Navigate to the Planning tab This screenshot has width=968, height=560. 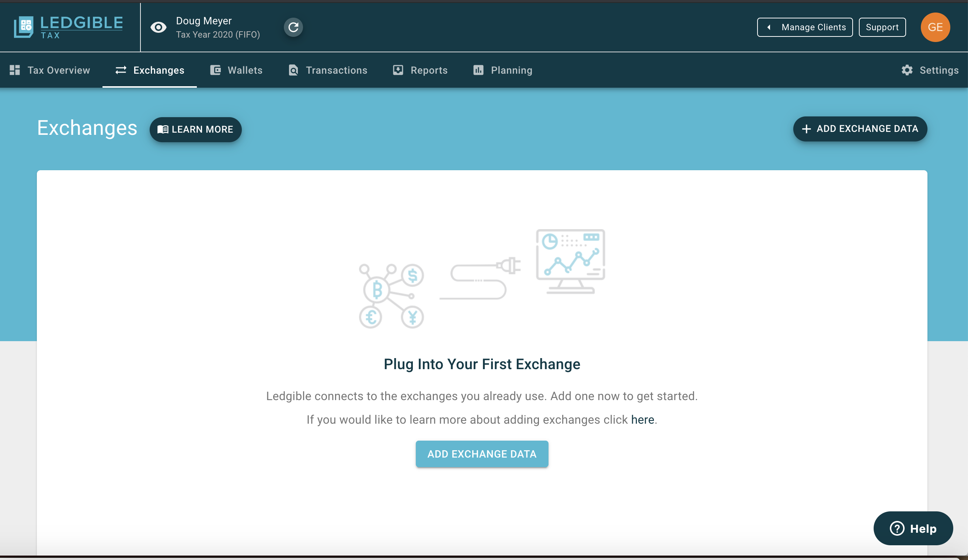(x=502, y=70)
